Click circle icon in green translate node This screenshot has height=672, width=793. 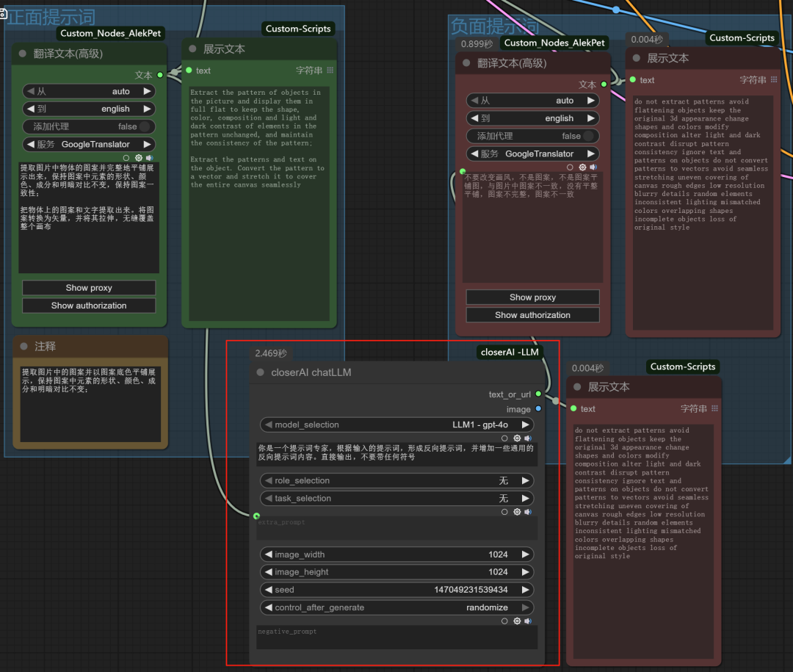[x=126, y=158]
